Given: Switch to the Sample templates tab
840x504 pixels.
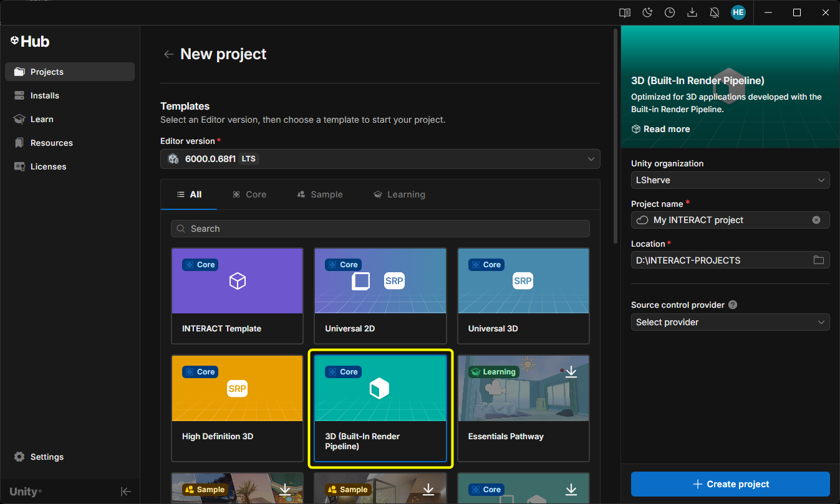Looking at the screenshot, I should (320, 194).
